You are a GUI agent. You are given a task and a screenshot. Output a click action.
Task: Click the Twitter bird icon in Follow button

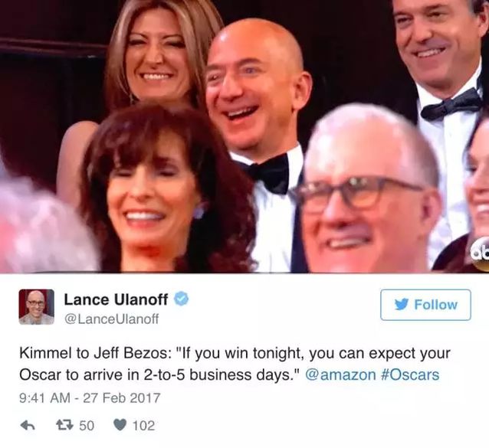pos(402,304)
